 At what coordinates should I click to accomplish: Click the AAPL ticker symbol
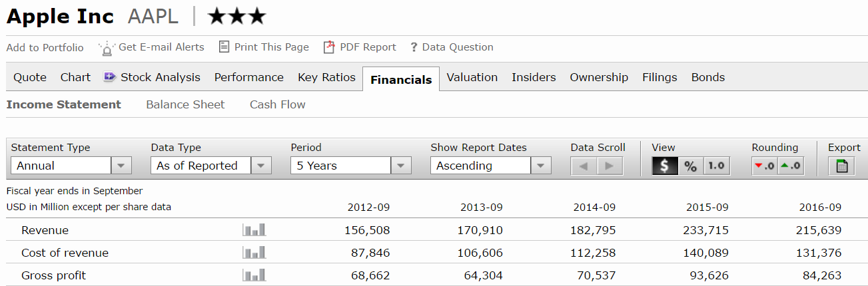[x=153, y=17]
